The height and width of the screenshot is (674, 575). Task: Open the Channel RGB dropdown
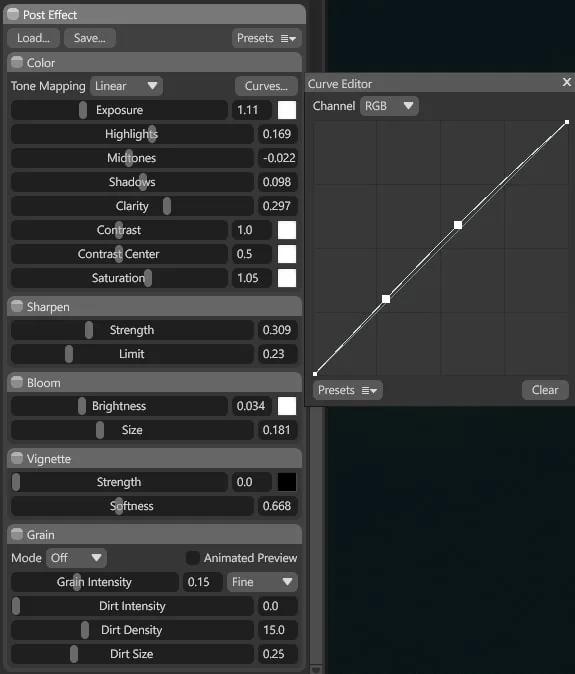tap(389, 106)
